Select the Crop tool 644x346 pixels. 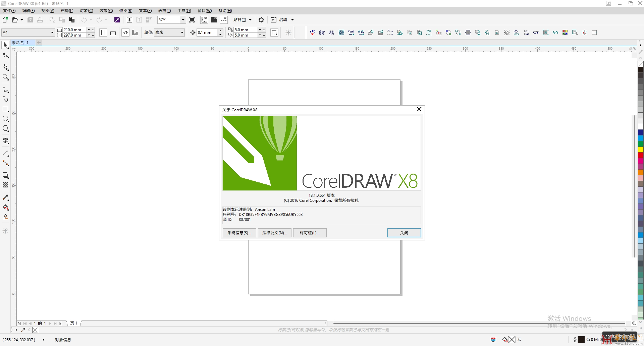click(5, 67)
